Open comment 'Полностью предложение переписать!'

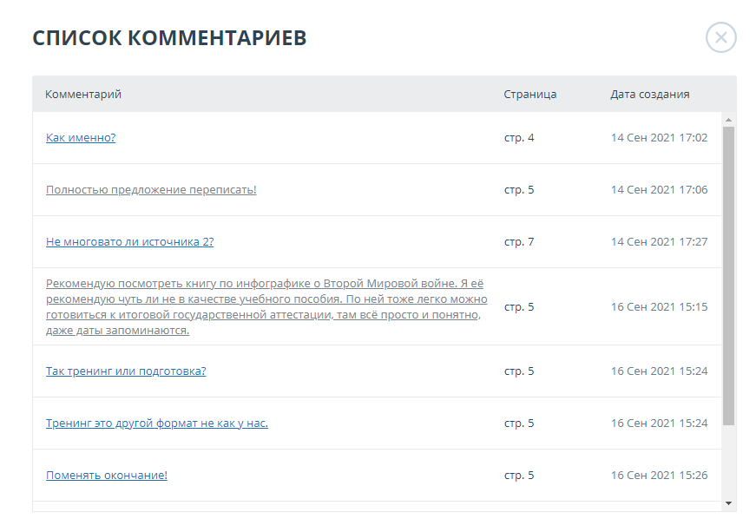[x=151, y=190]
